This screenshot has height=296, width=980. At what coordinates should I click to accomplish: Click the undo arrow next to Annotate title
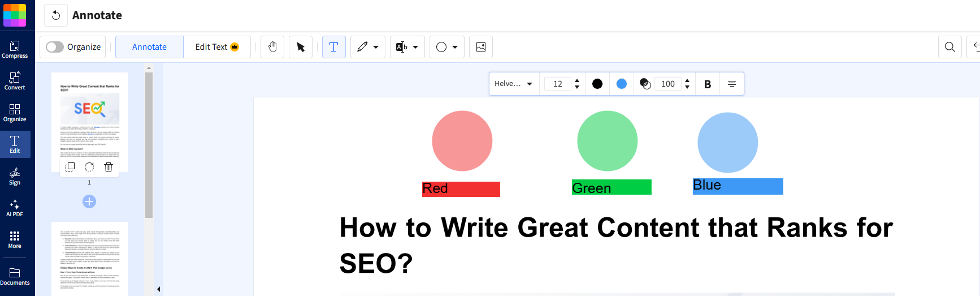coord(55,15)
